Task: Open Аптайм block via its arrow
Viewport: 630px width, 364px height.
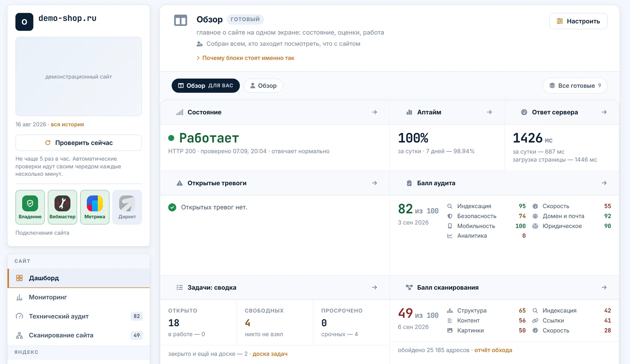Action: (489, 112)
